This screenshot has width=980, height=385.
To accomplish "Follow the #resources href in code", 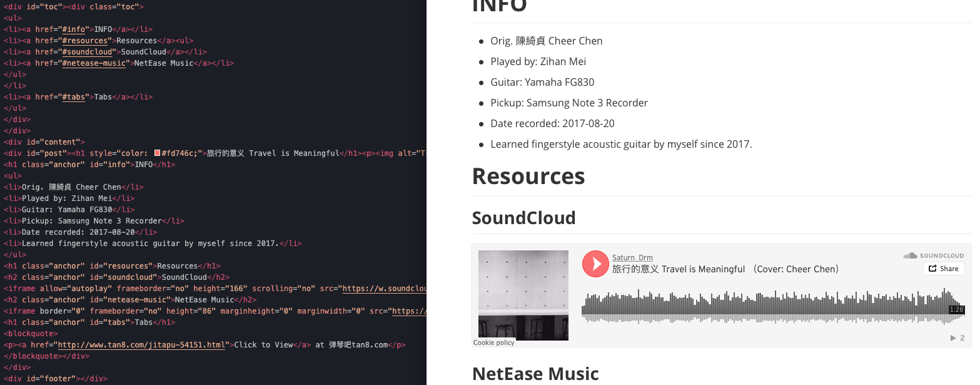I will coord(84,41).
